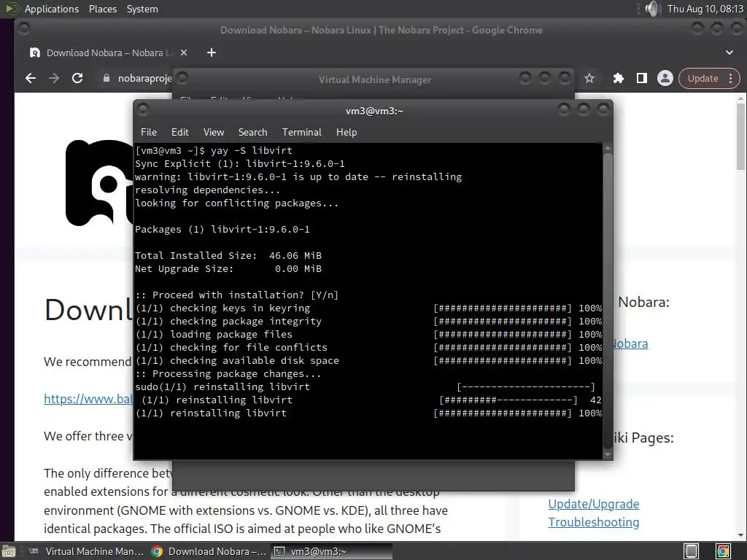Reload the Nobara page in Chrome
The image size is (747, 560).
[x=77, y=78]
